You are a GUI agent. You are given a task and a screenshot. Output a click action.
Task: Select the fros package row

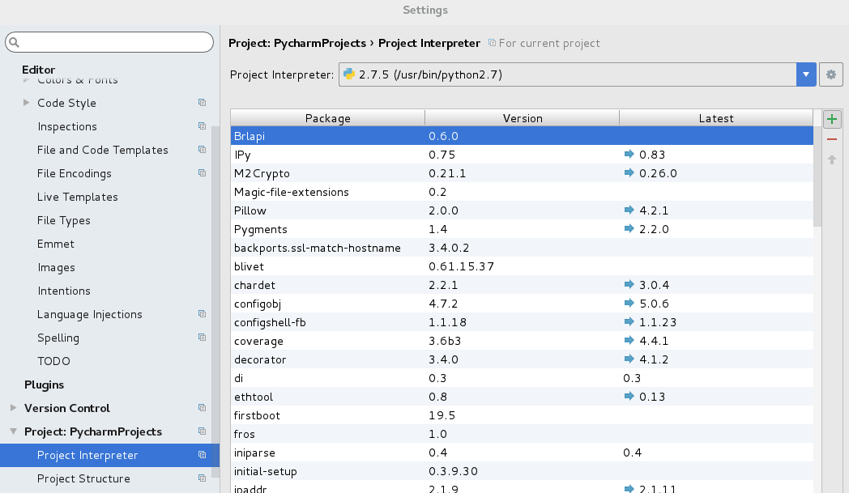522,433
